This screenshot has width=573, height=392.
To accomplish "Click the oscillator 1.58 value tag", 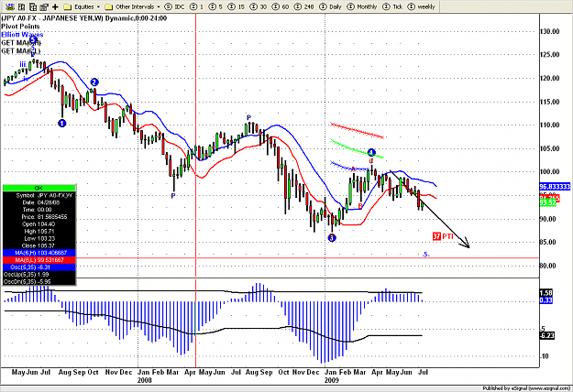I will coord(546,293).
